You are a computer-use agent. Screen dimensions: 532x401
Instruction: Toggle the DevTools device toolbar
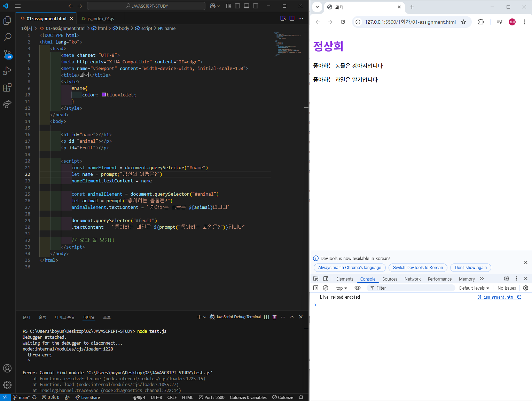coord(326,279)
